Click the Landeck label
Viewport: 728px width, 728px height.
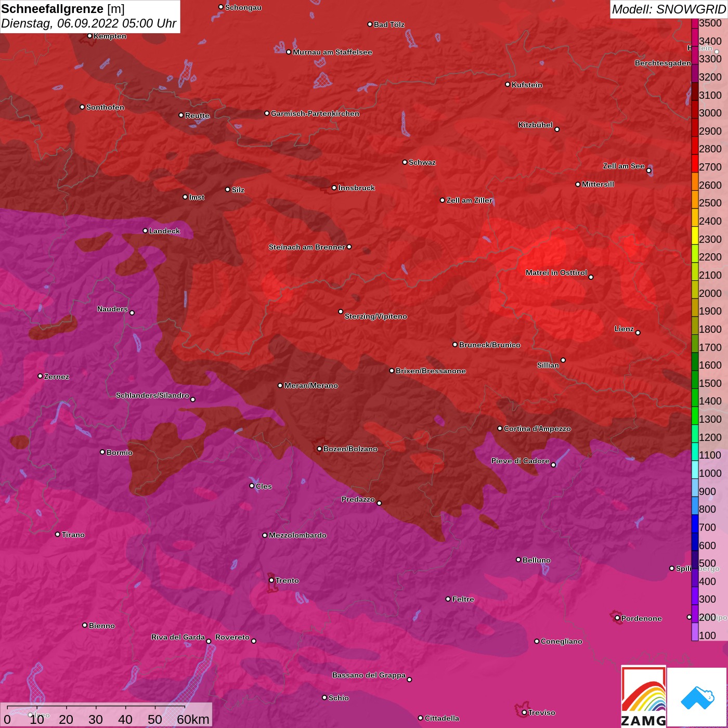164,231
